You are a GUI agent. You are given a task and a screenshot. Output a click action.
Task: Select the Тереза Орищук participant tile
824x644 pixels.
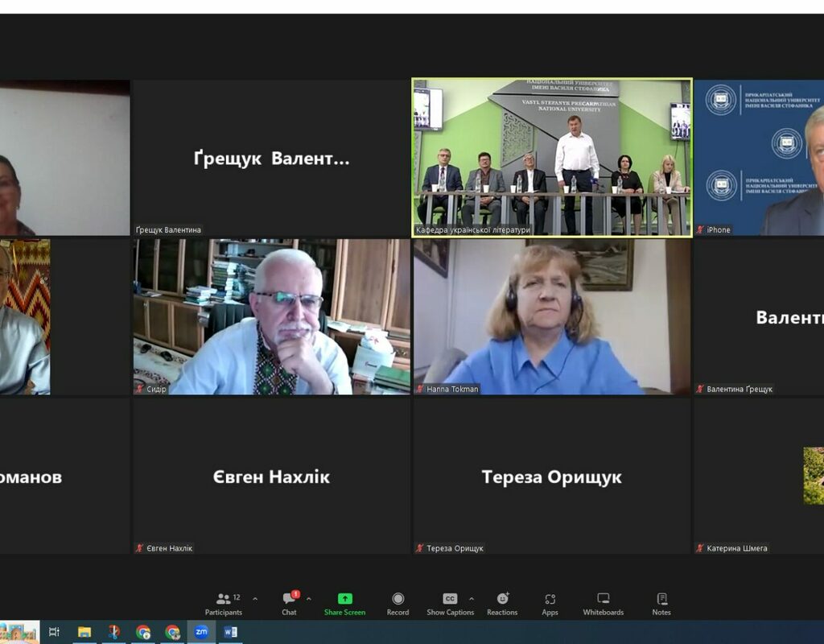click(x=552, y=477)
